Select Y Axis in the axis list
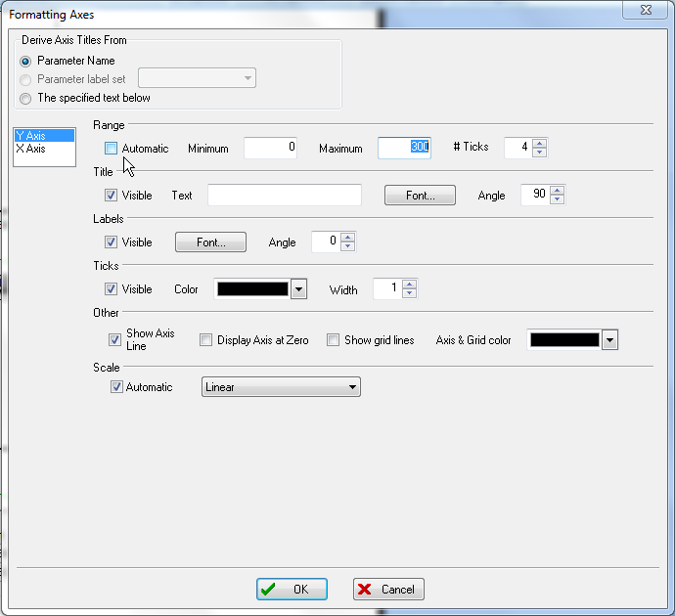This screenshot has height=616, width=675. (44, 136)
